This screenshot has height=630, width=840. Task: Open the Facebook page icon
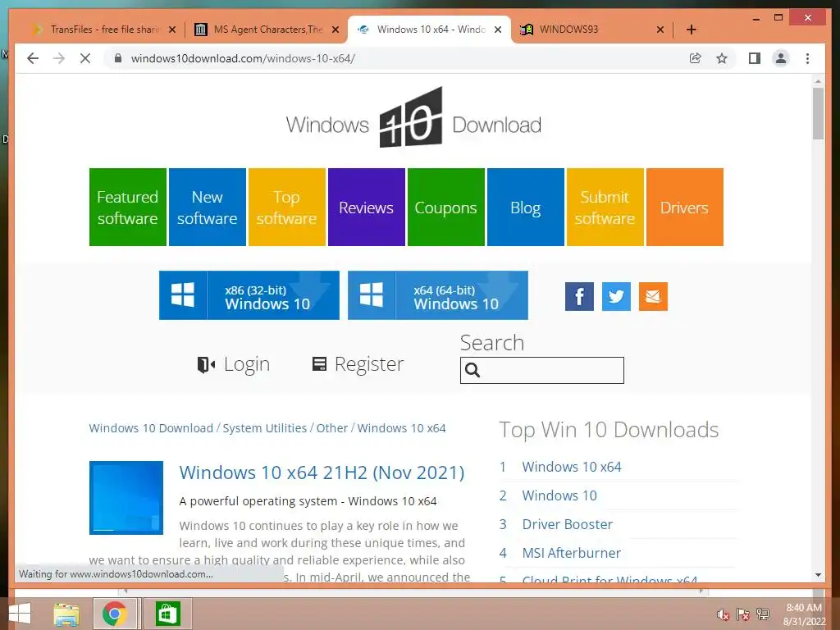[x=579, y=296]
